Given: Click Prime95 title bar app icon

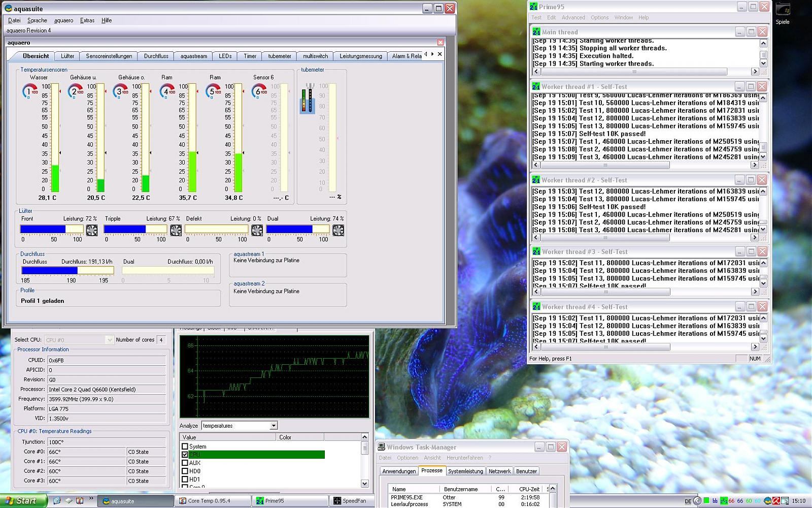Looking at the screenshot, I should click(x=533, y=7).
